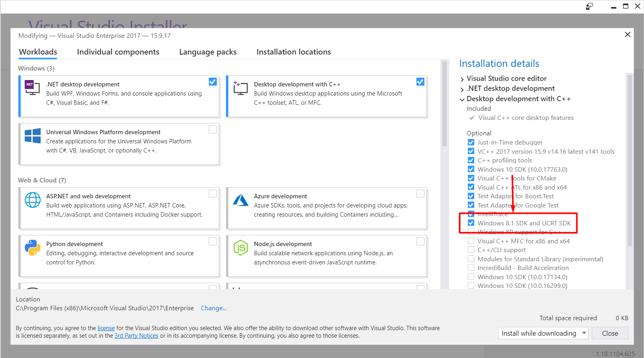Collapse Desktop development with C++ section

(x=462, y=99)
